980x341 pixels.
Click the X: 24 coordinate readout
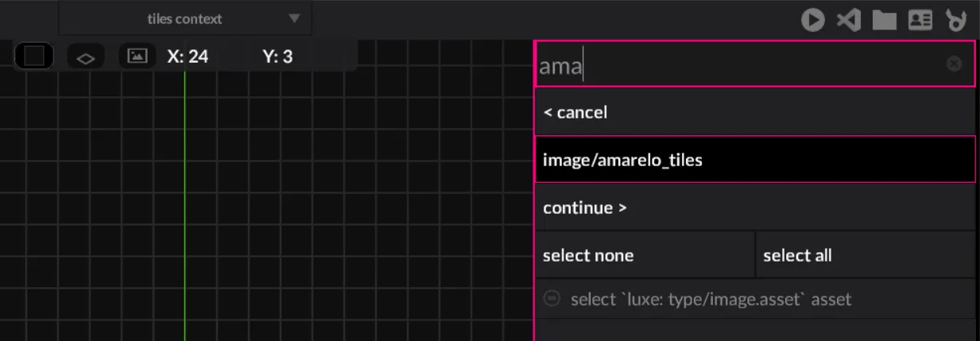click(x=188, y=56)
